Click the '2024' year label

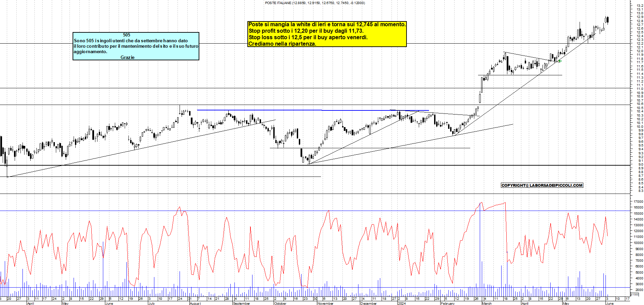click(x=402, y=303)
